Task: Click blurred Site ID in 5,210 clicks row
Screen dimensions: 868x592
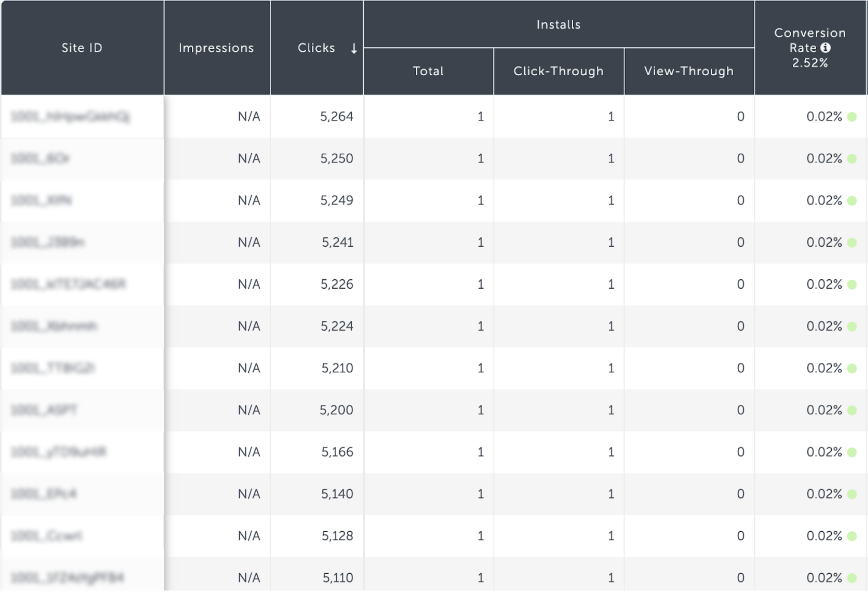Action: coord(52,368)
